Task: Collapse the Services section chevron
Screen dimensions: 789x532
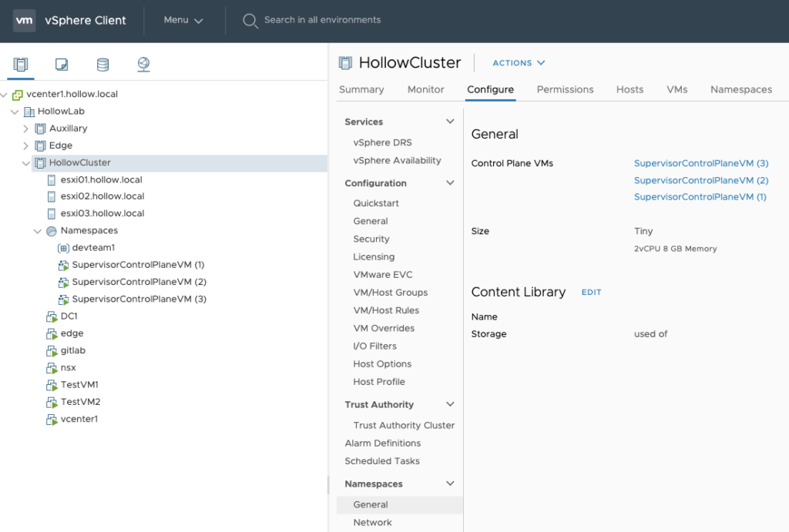Action: (451, 122)
